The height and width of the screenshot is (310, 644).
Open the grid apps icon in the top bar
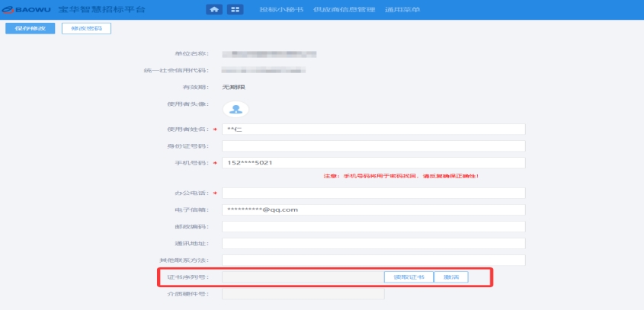(x=235, y=9)
